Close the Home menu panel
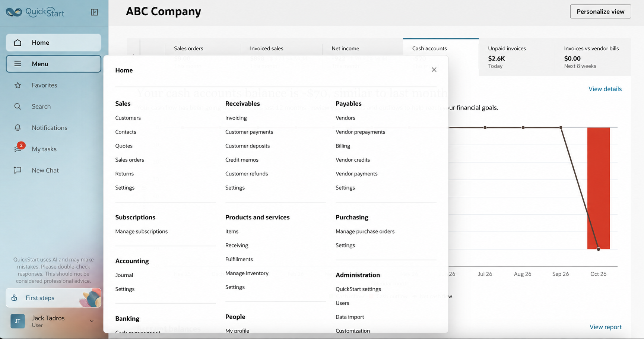Viewport: 644px width, 339px height. (x=434, y=70)
